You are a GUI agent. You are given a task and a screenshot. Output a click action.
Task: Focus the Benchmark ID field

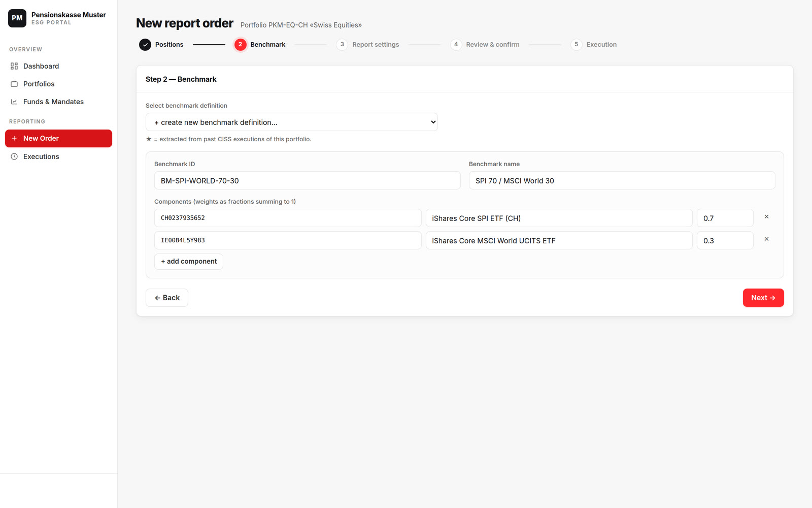[308, 180]
